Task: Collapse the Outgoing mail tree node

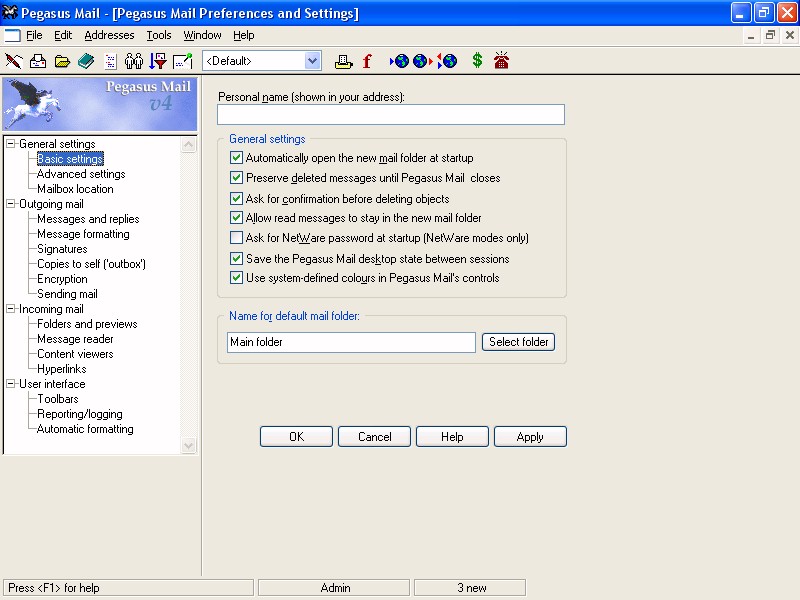Action: 11,204
